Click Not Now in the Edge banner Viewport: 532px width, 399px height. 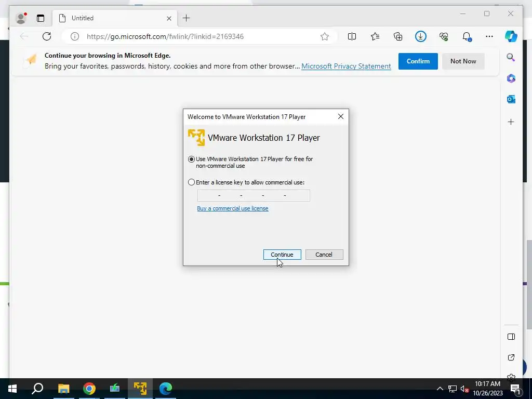click(x=463, y=61)
